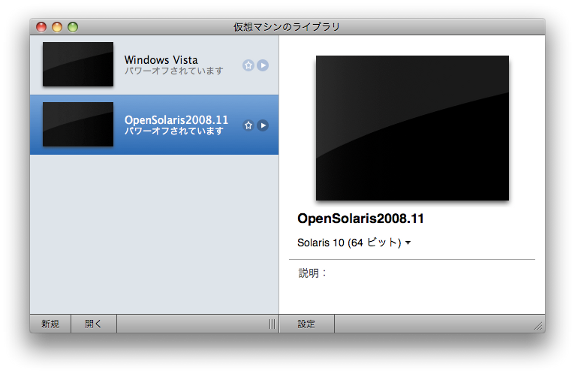This screenshot has width=575, height=374.
Task: Click パワーオフされています under OpenSolaris2008.11
Action: click(173, 131)
